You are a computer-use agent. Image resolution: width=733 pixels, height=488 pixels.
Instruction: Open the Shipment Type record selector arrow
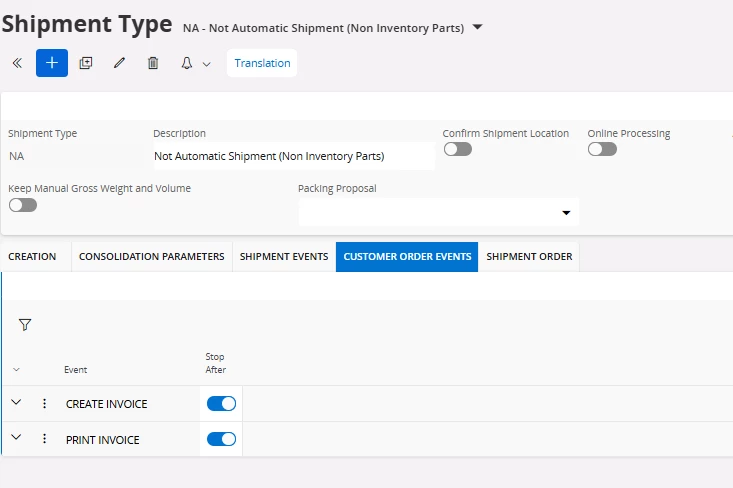pos(477,27)
